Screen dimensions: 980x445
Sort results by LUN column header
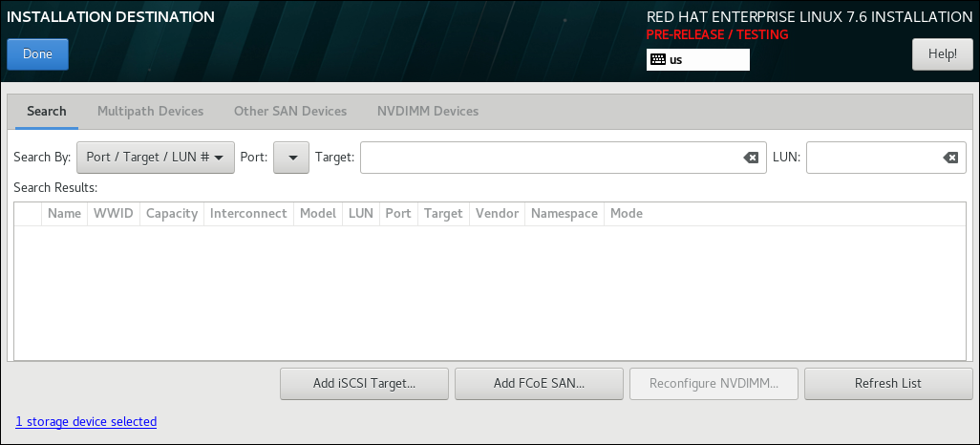pyautogui.click(x=361, y=214)
